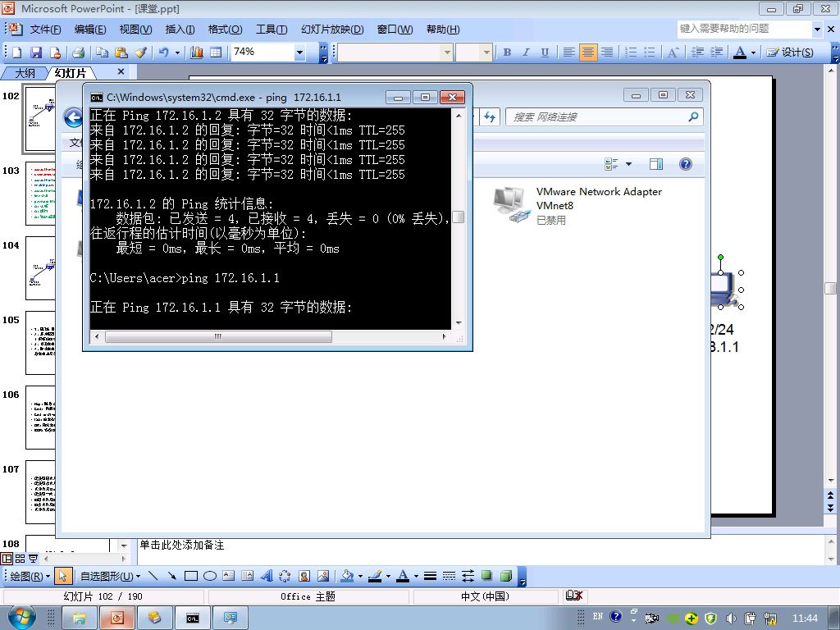Apply font color from formatting toolbar

point(740,52)
